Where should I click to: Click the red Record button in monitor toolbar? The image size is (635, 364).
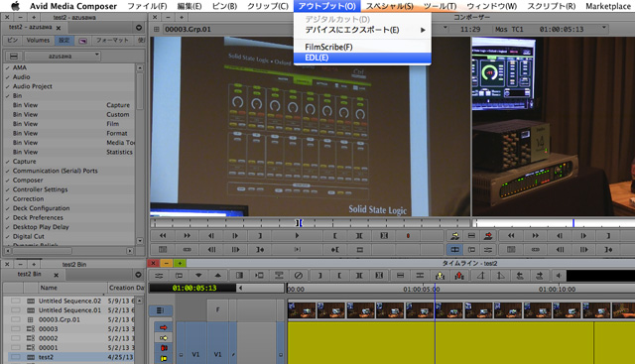point(408,236)
